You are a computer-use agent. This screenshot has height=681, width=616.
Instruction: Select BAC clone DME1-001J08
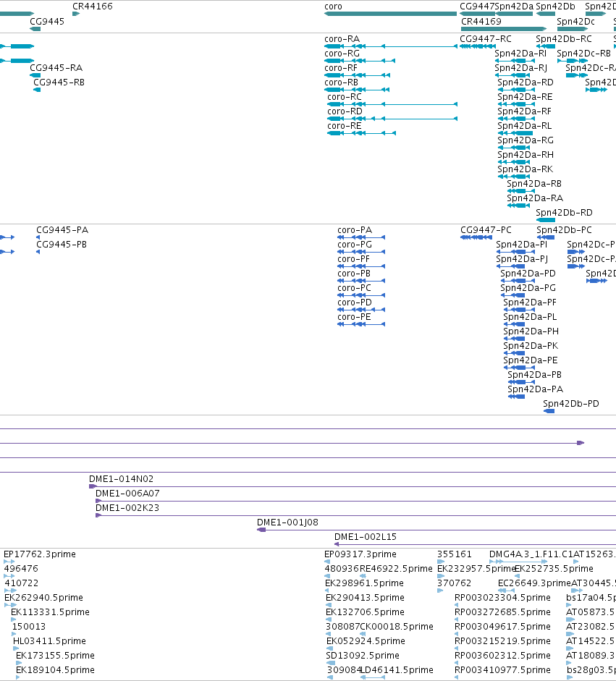287,522
